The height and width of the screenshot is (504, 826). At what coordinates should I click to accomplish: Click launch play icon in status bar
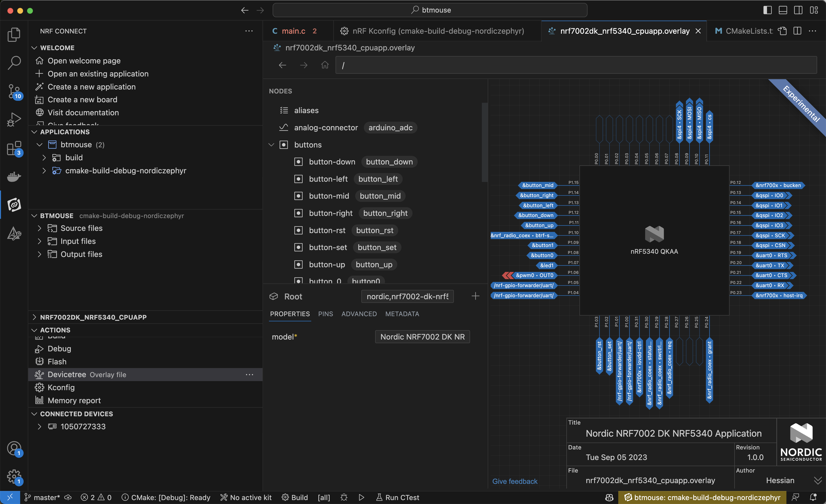coord(361,497)
